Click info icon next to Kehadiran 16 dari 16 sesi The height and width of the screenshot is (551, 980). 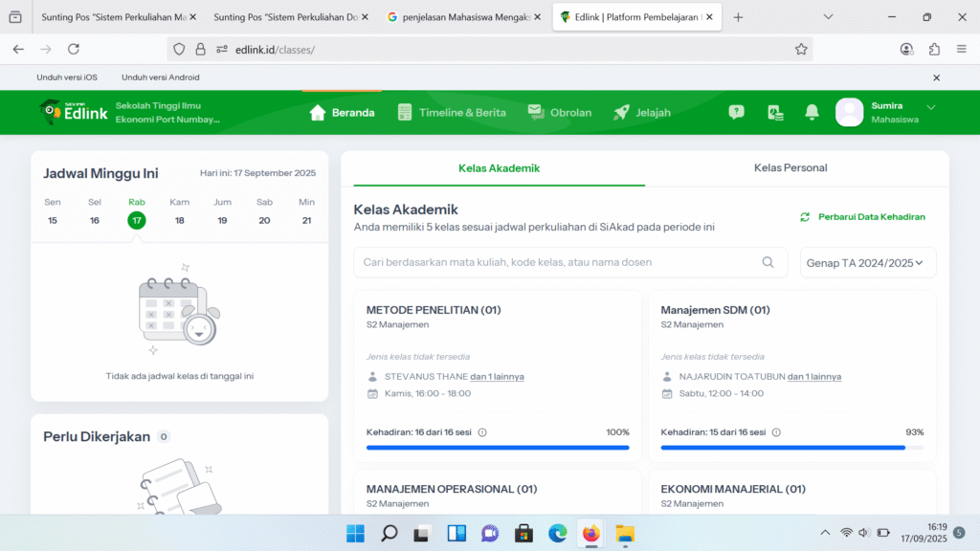(x=482, y=432)
